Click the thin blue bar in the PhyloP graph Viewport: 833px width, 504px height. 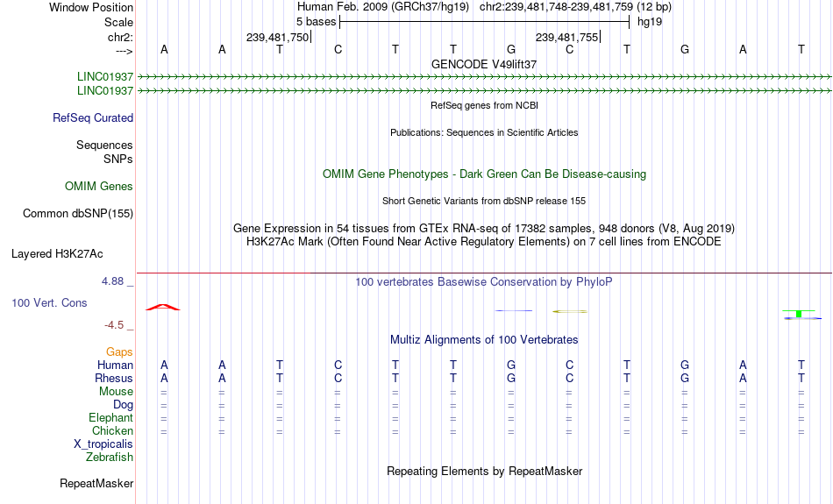[x=513, y=310]
